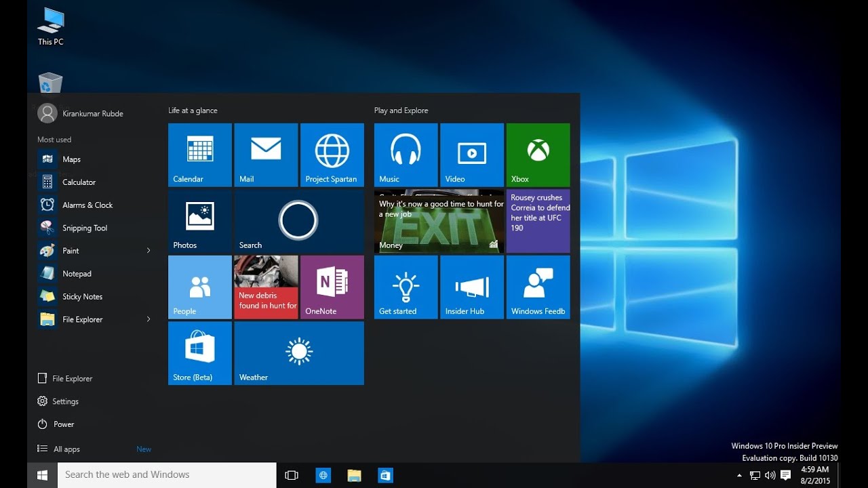
Task: Open Project Spartan globe on taskbar
Action: click(323, 475)
